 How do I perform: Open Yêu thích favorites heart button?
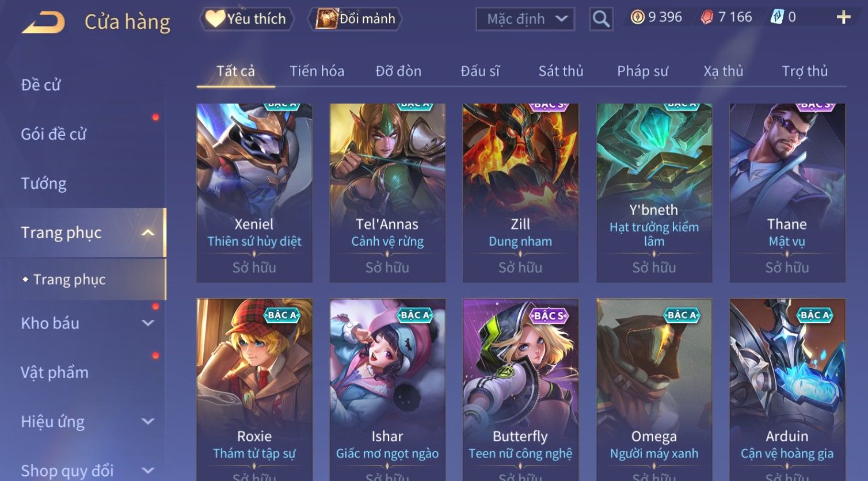(x=246, y=19)
